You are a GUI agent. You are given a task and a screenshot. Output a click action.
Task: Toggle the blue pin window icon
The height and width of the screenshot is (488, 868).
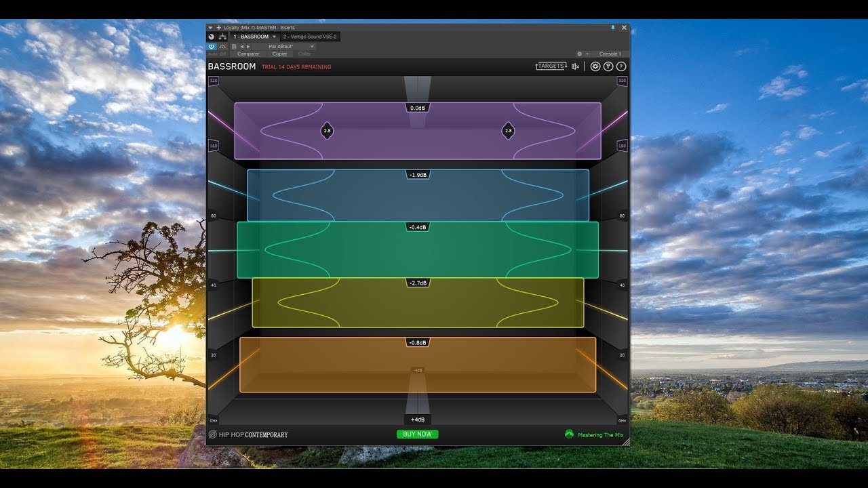(x=614, y=28)
